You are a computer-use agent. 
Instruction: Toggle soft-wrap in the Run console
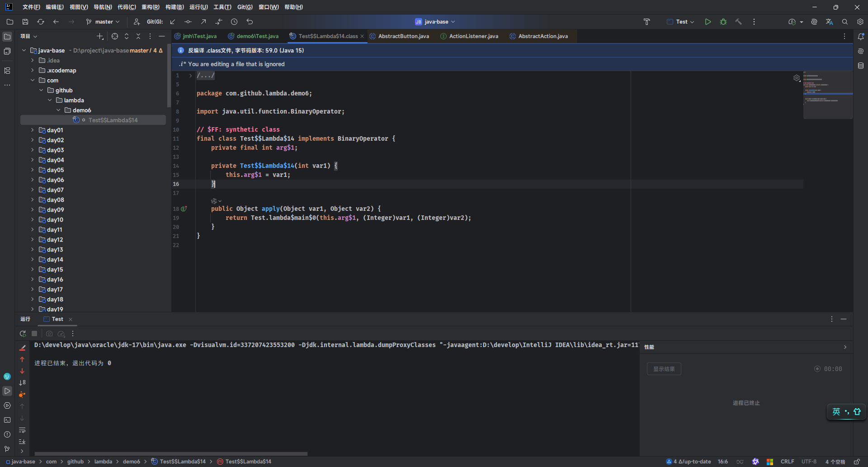tap(22, 430)
